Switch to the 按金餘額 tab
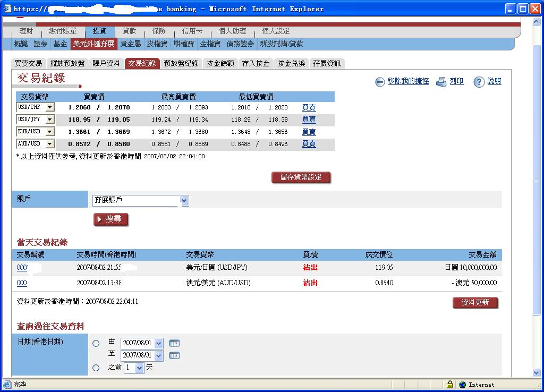 click(x=220, y=64)
